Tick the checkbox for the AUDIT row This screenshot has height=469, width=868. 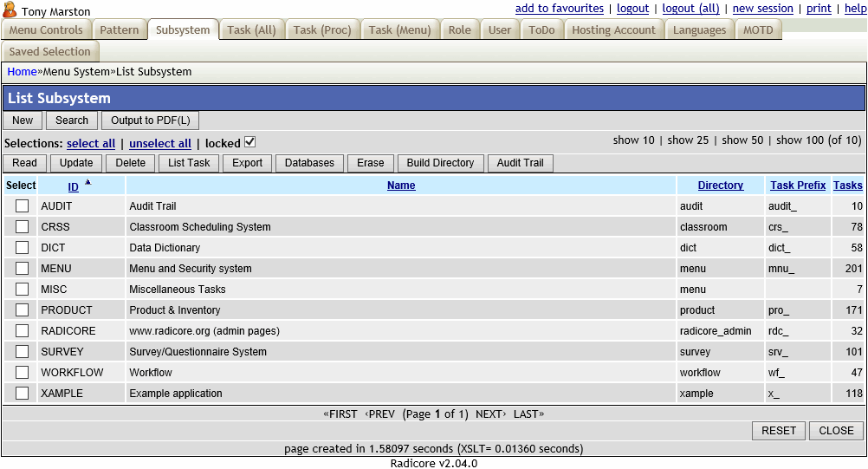coord(22,206)
